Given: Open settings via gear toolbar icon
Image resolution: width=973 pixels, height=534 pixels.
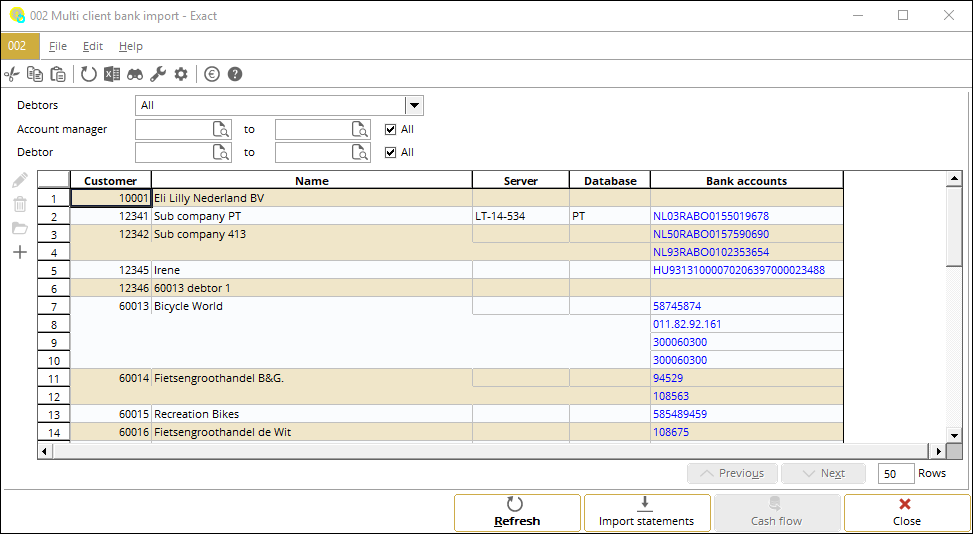Looking at the screenshot, I should click(x=181, y=74).
